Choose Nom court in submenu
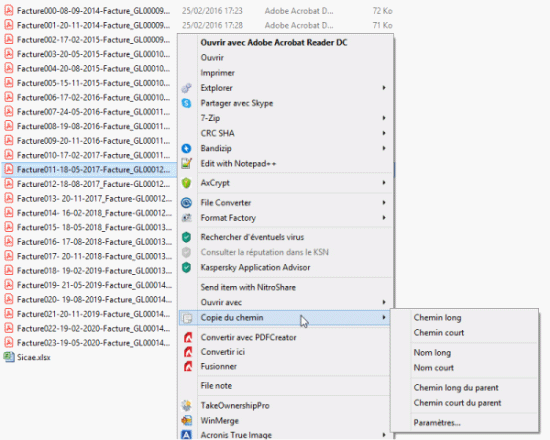The height and width of the screenshot is (440, 550). 434,368
